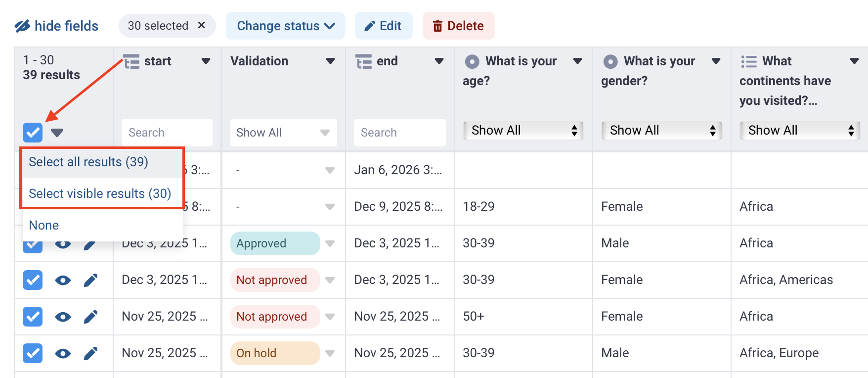
Task: Choose Select all results (39)
Action: 88,162
